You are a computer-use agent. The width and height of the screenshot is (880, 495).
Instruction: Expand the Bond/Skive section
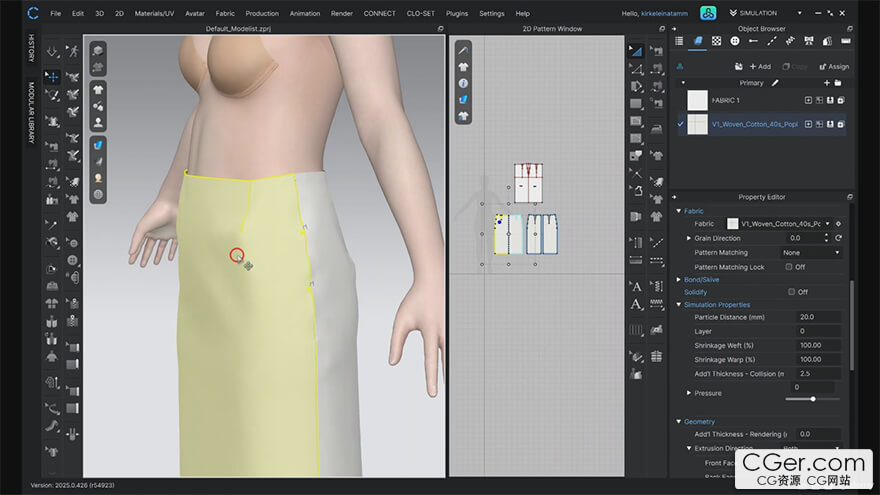(679, 280)
